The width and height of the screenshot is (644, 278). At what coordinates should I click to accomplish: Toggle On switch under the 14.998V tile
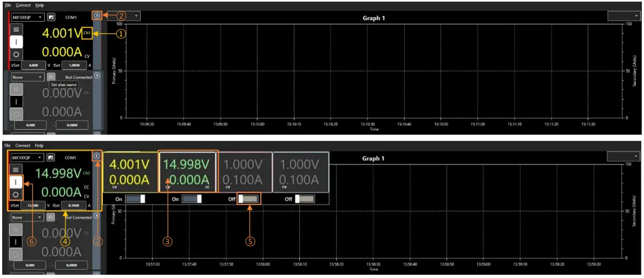(192, 198)
